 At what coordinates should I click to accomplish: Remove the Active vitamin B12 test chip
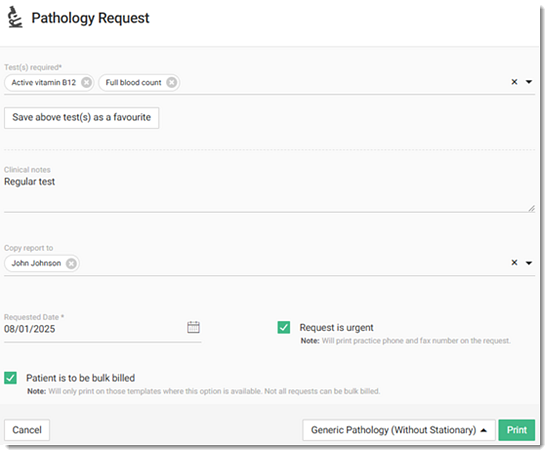pyautogui.click(x=86, y=82)
